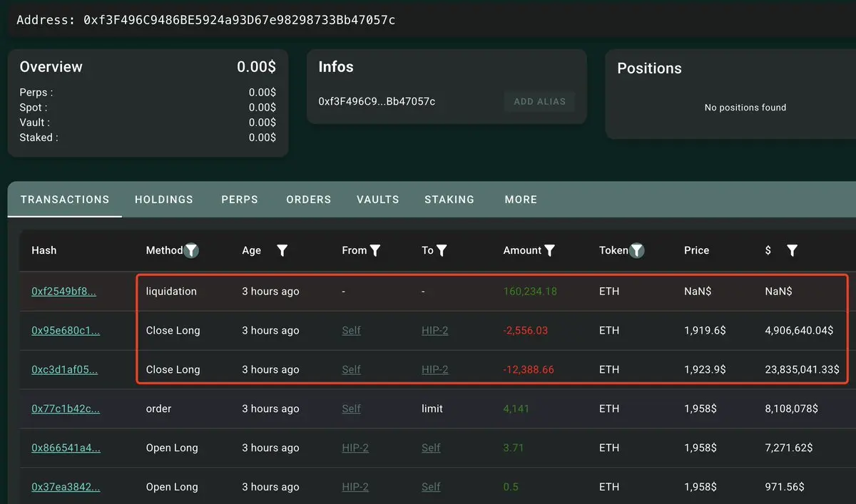Select the Orders tab
This screenshot has width=856, height=504.
[308, 200]
